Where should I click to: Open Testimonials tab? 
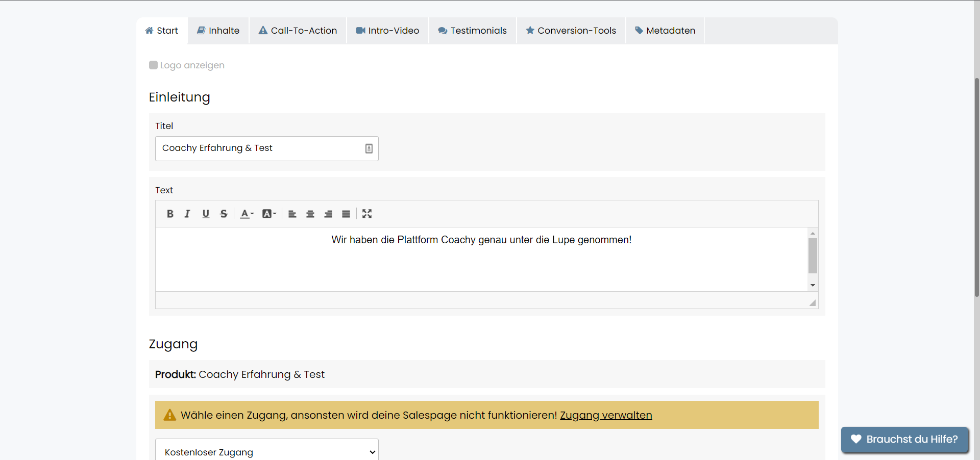473,31
